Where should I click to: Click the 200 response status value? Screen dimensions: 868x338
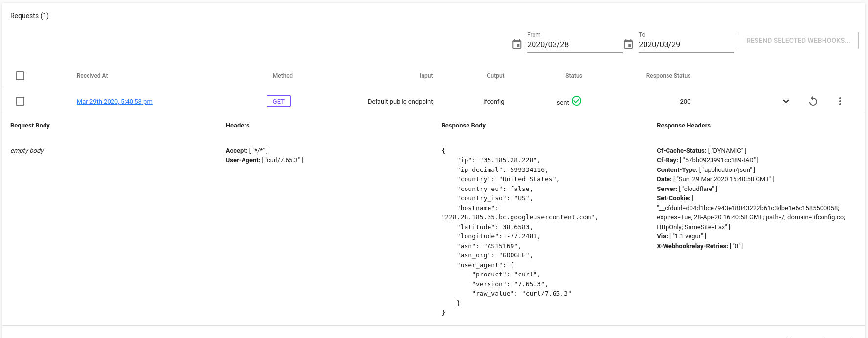tap(685, 102)
